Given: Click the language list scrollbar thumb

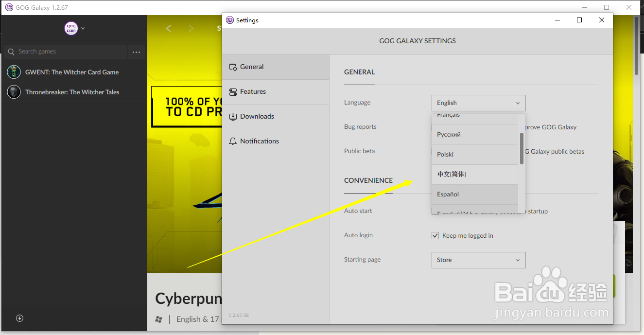Looking at the screenshot, I should pyautogui.click(x=522, y=148).
